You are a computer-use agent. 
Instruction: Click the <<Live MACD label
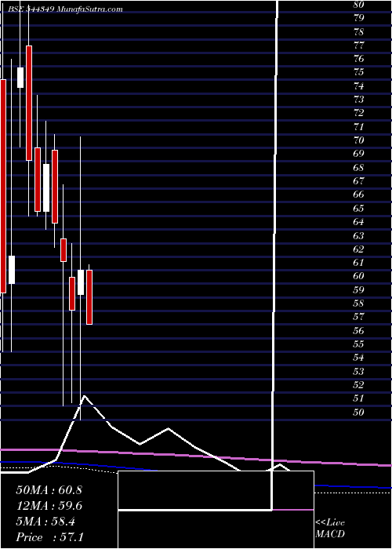pyautogui.click(x=330, y=529)
